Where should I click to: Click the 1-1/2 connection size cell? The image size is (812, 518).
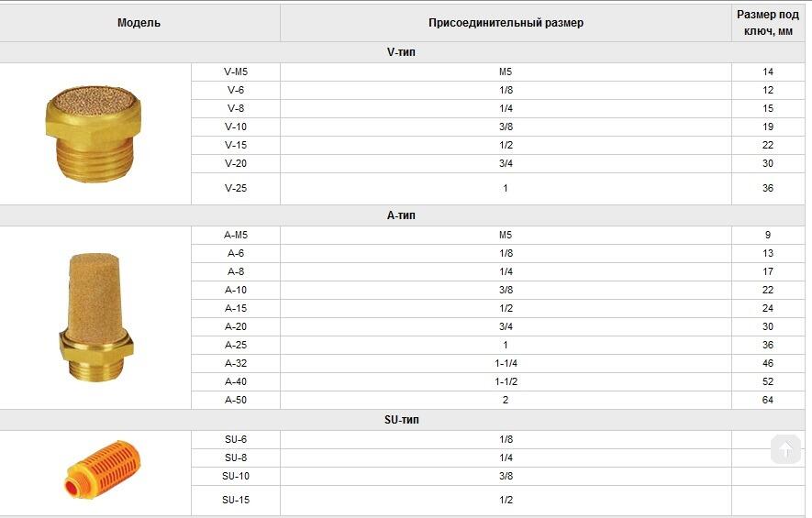click(x=506, y=381)
